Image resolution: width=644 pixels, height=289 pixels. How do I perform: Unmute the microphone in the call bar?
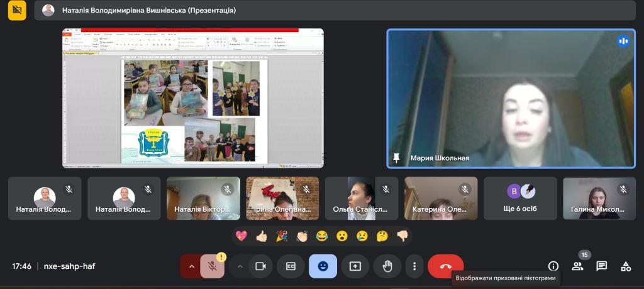[x=213, y=266]
